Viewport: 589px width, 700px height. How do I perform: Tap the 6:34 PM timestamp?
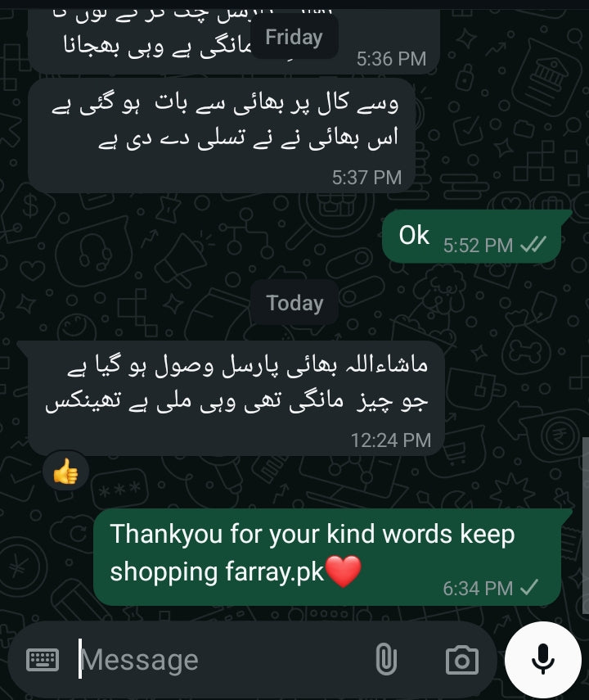pos(478,589)
